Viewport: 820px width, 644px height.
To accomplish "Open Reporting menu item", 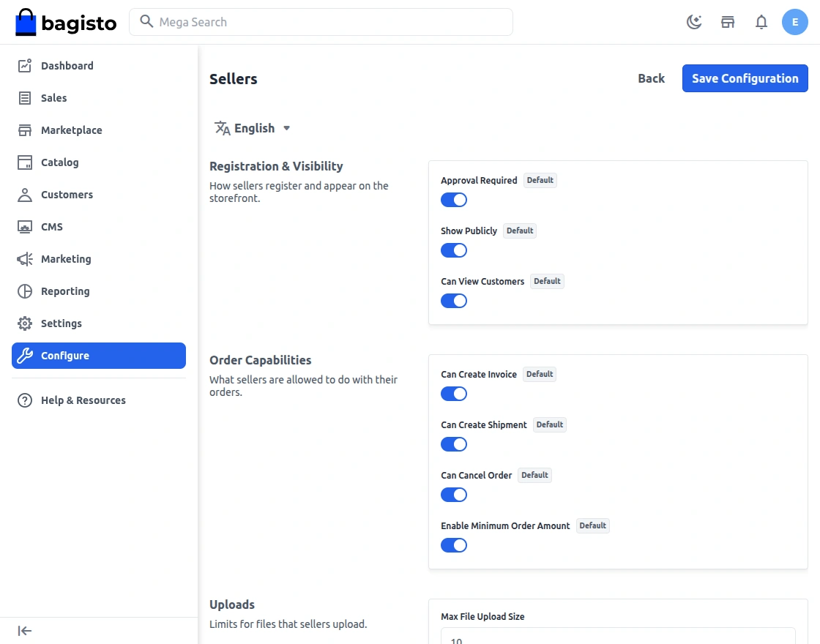I will pyautogui.click(x=99, y=291).
